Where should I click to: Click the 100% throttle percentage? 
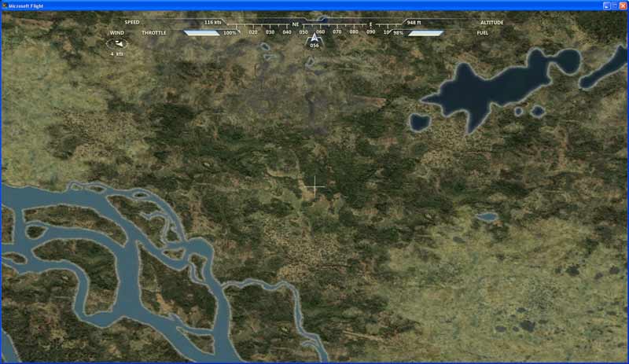pyautogui.click(x=230, y=33)
